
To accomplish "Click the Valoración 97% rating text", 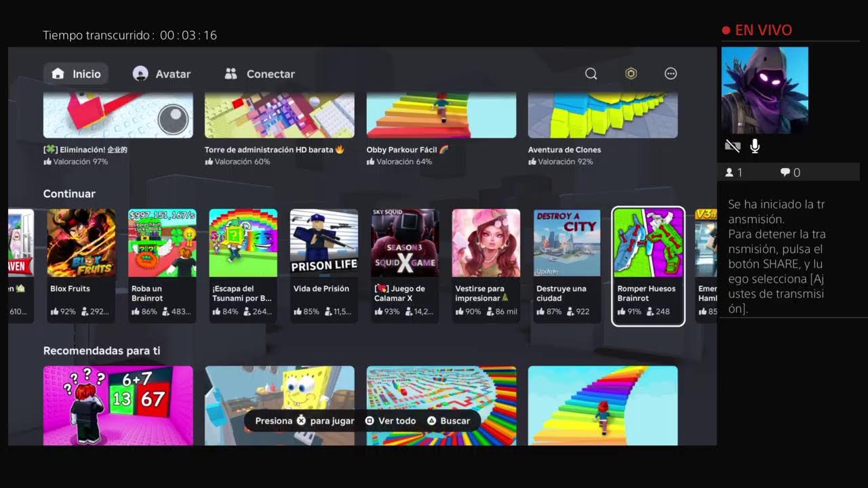I will tap(75, 162).
